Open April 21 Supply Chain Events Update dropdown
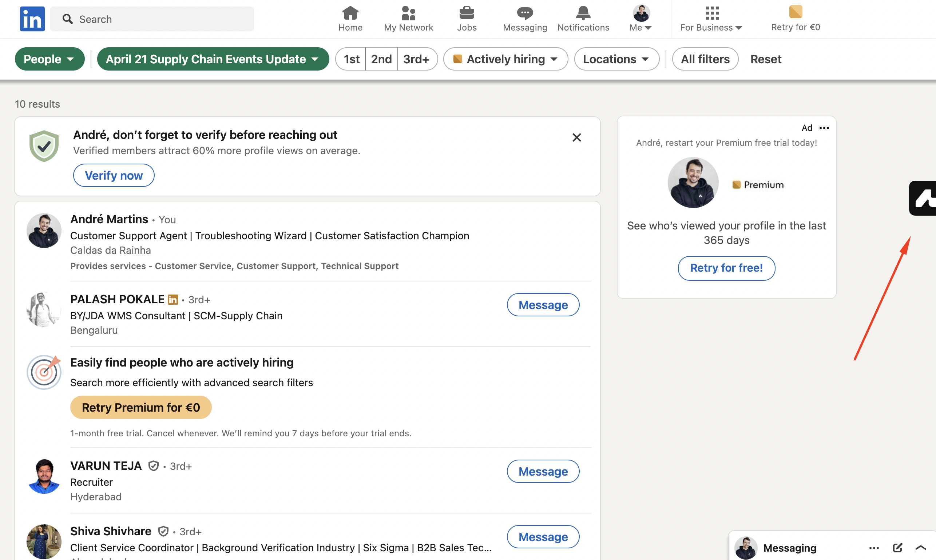This screenshot has height=560, width=936. click(x=213, y=59)
